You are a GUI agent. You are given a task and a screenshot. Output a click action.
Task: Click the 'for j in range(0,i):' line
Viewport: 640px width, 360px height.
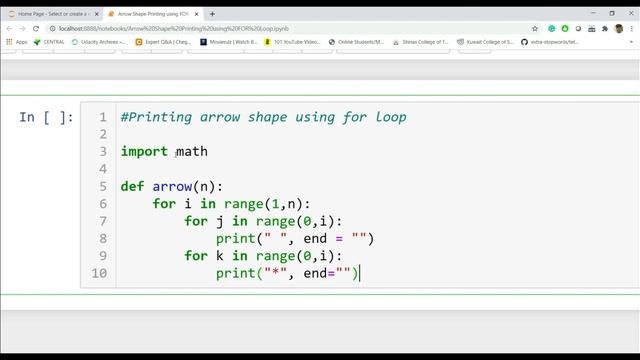[263, 221]
